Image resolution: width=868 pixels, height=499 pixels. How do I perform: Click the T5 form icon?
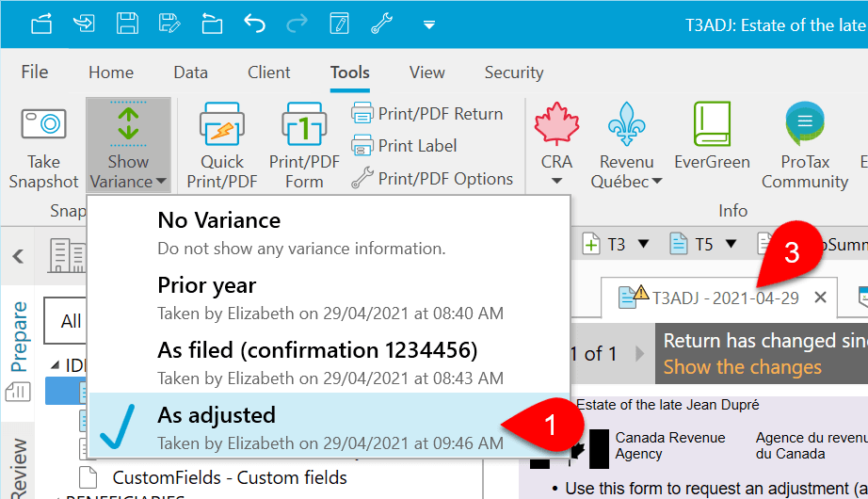(678, 244)
